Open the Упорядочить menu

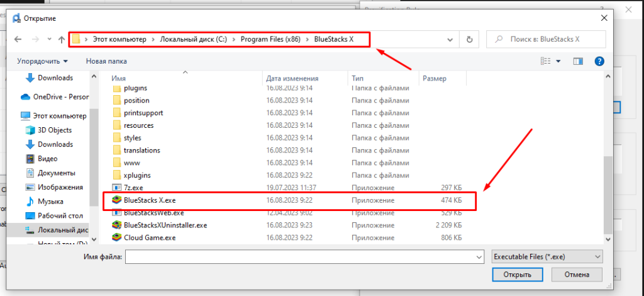[42, 61]
